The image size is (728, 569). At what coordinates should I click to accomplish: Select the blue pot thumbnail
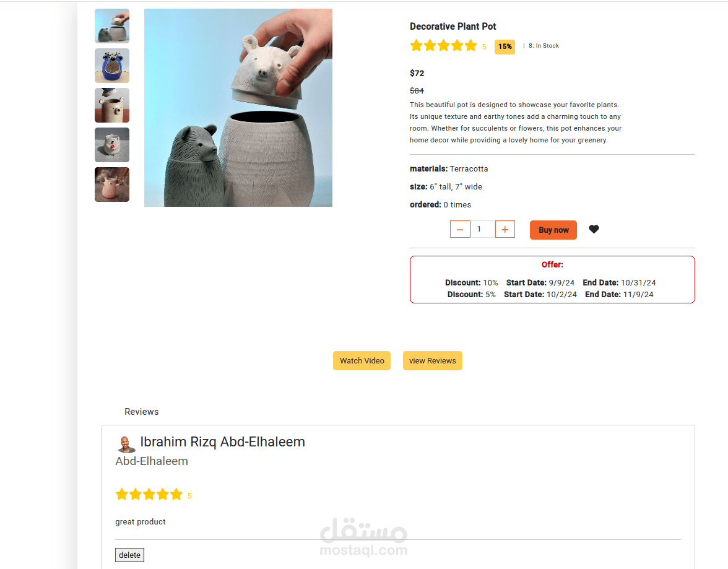[x=112, y=66]
